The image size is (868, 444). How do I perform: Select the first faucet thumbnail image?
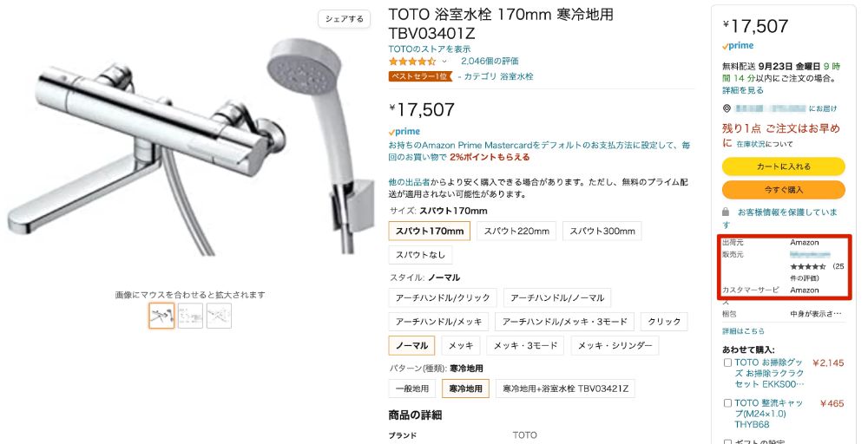coord(161,316)
